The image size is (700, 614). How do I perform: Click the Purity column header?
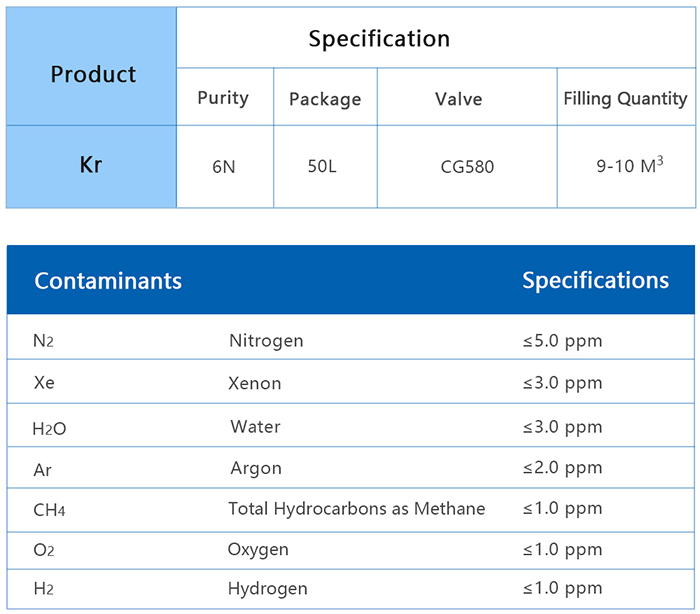point(223,98)
